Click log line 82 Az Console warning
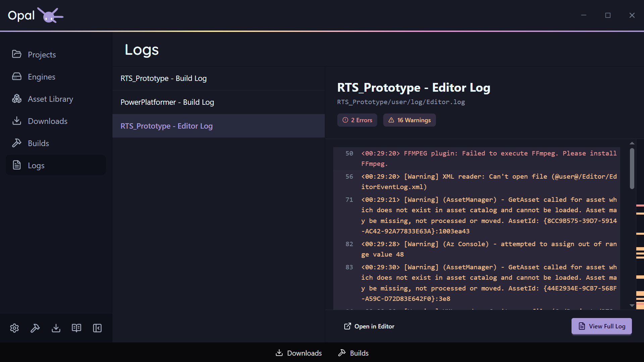 coord(477,249)
